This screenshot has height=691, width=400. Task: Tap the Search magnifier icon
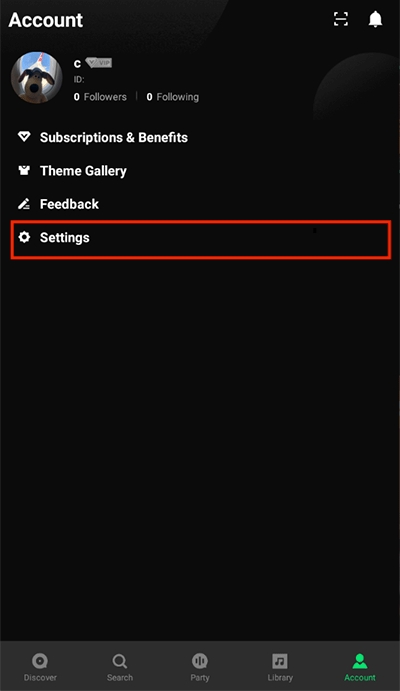[119, 661]
